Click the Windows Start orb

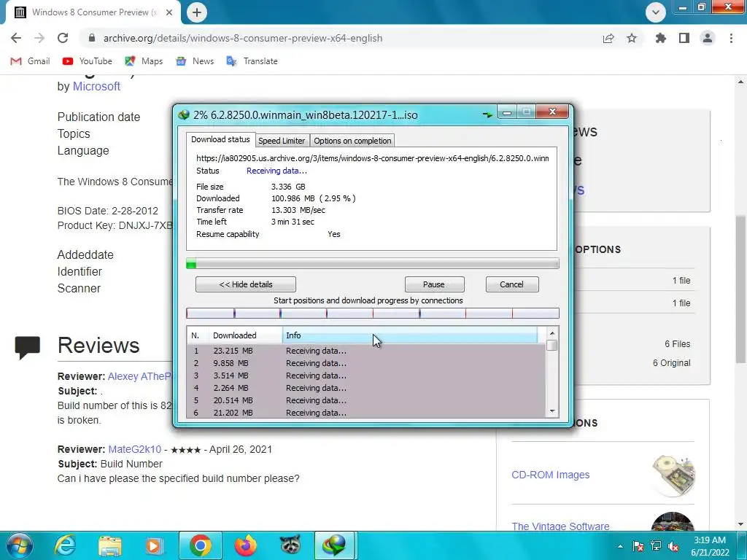pyautogui.click(x=18, y=545)
